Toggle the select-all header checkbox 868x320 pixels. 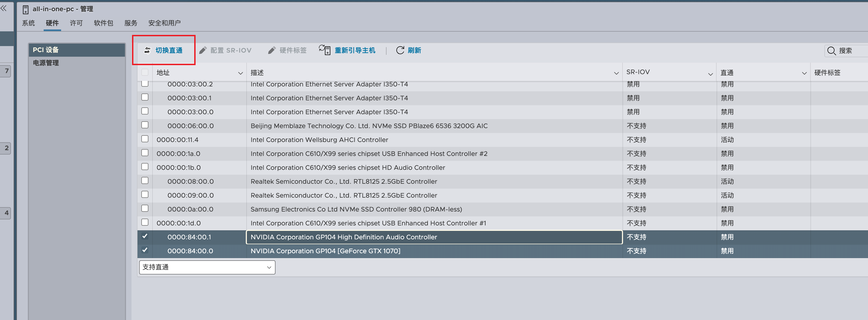pos(145,72)
